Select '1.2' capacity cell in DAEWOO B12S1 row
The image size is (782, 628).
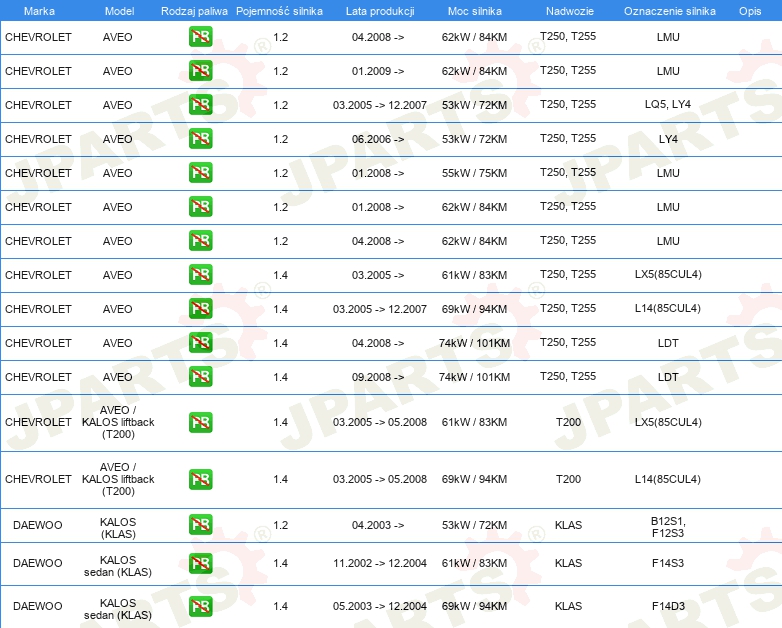(281, 525)
